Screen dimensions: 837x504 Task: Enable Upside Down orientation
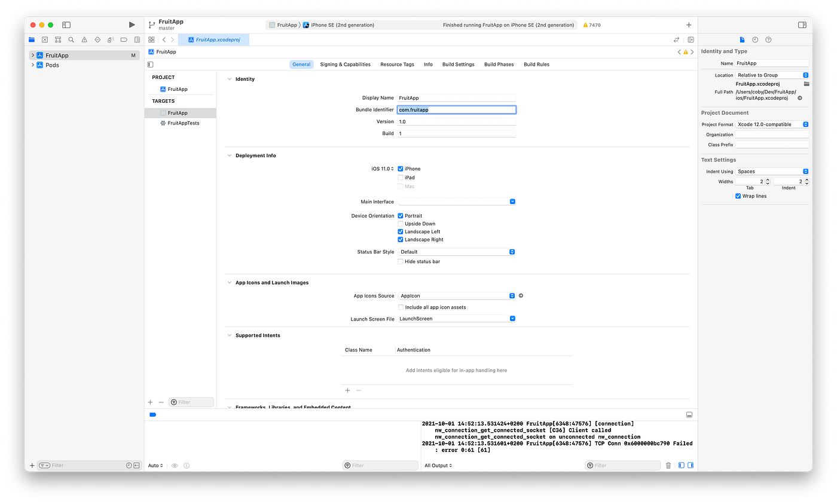tap(401, 224)
